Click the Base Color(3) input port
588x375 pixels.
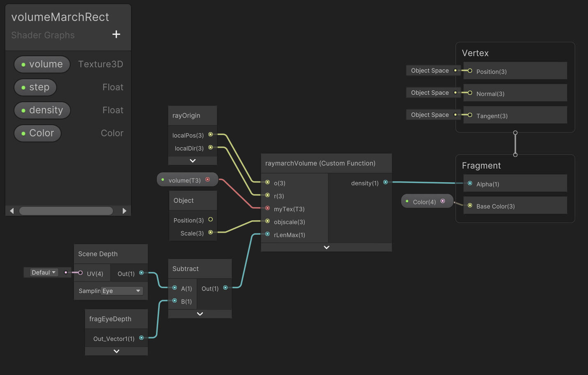click(470, 206)
